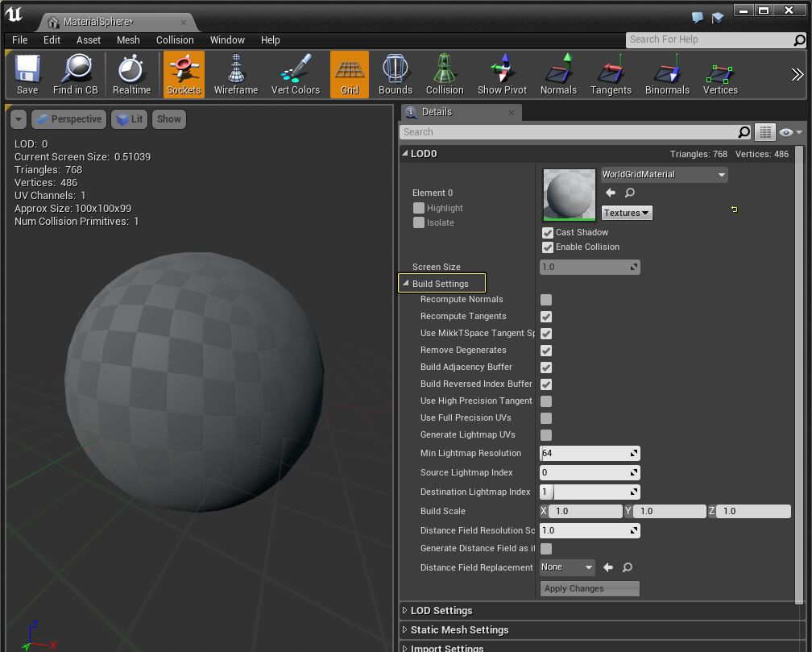812x652 pixels.
Task: Uncheck Cast Shadow for Element 0
Action: [x=547, y=232]
